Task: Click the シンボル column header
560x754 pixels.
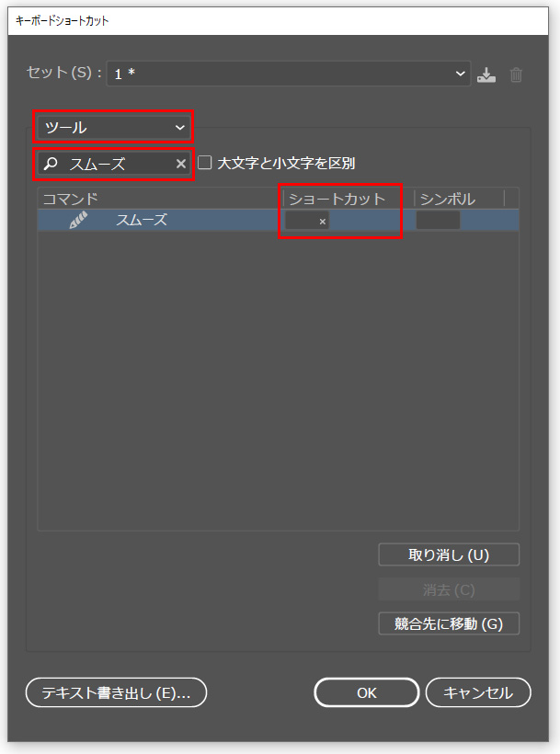Action: (x=448, y=199)
